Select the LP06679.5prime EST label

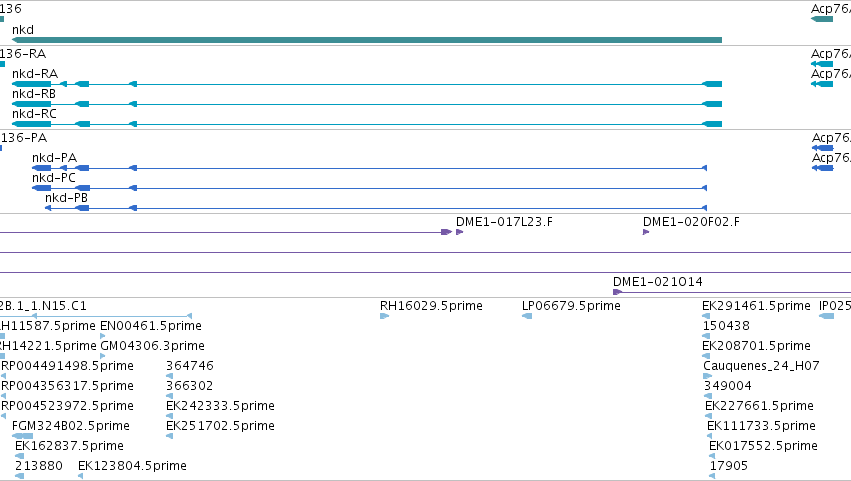[571, 306]
